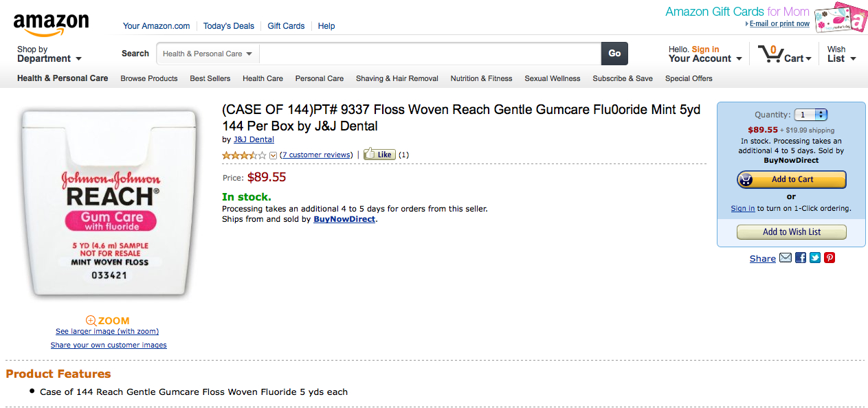This screenshot has width=868, height=408.
Task: Open the Best Sellers menu item
Action: 210,78
